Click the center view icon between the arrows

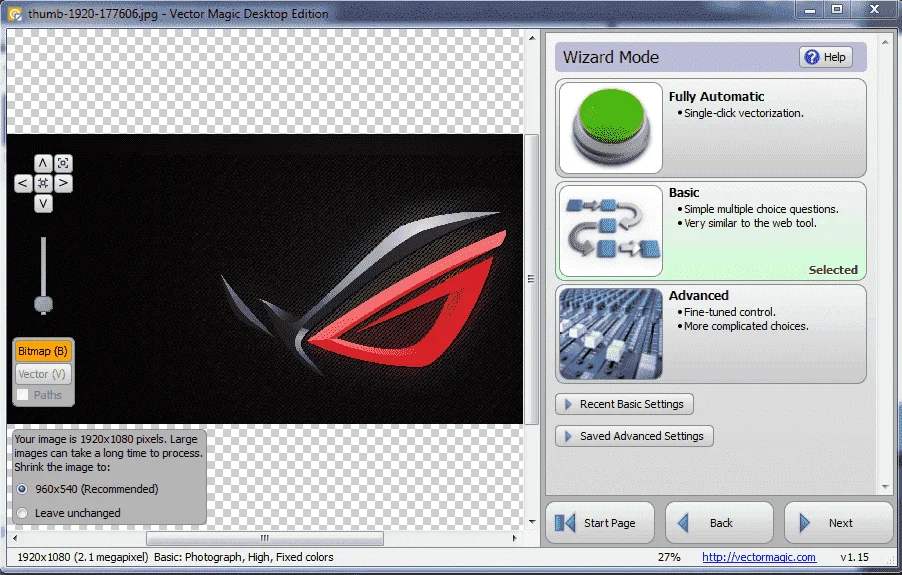point(43,183)
